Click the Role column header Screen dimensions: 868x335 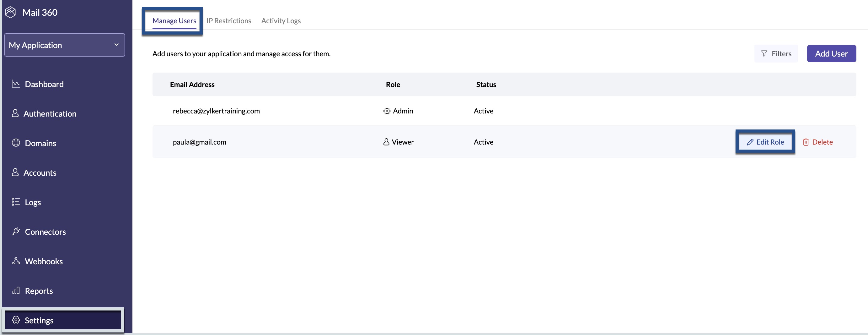pos(393,84)
